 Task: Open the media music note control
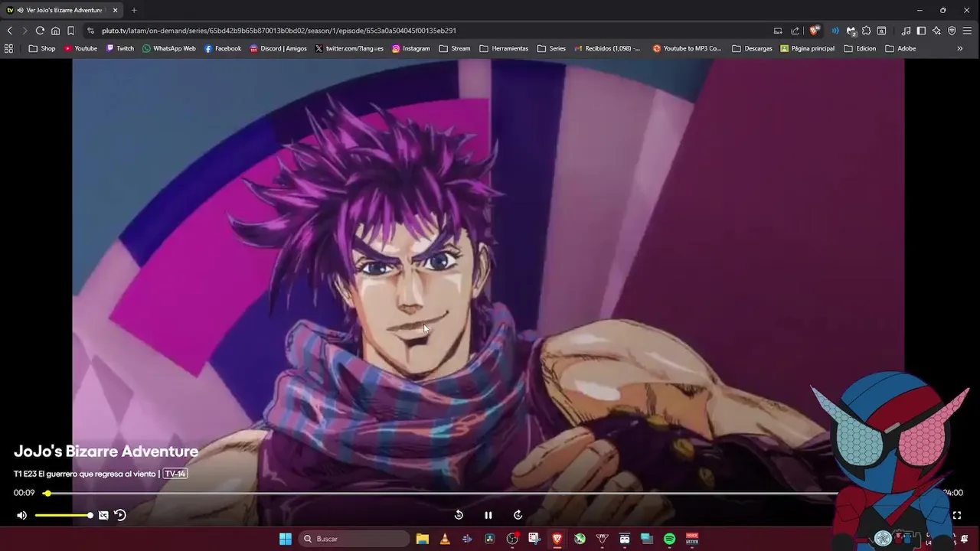(906, 31)
